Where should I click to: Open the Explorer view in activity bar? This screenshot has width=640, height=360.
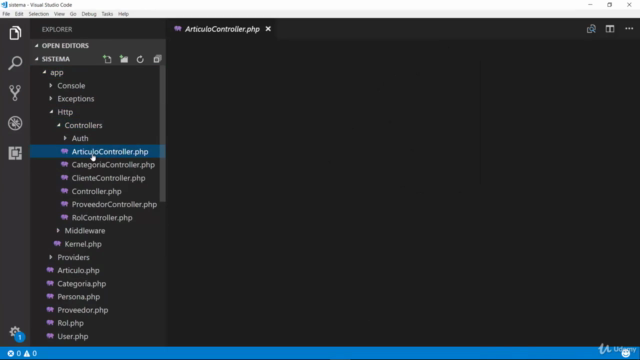[x=15, y=33]
